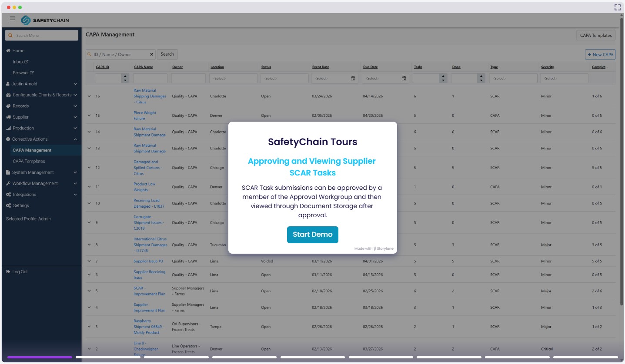Open Raspberry Shipment 06849 CAPA
Viewport: 625px width, 364px height.
click(x=149, y=327)
